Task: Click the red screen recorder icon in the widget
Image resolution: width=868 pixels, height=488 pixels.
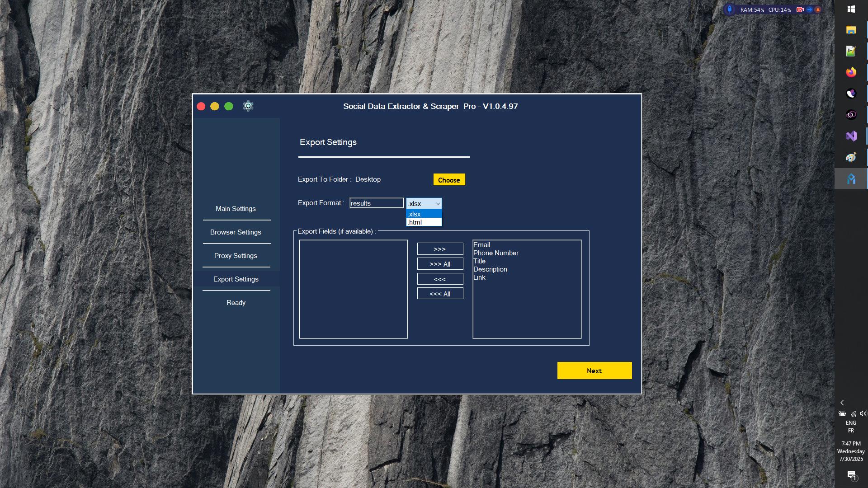Action: point(799,9)
